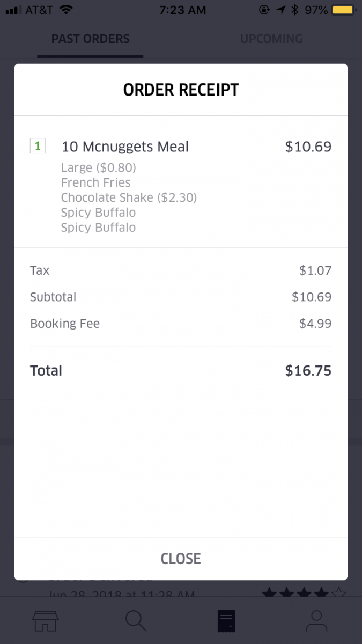This screenshot has width=362, height=644.
Task: Tap the Wi-Fi signal icon in status bar
Action: pyautogui.click(x=66, y=10)
